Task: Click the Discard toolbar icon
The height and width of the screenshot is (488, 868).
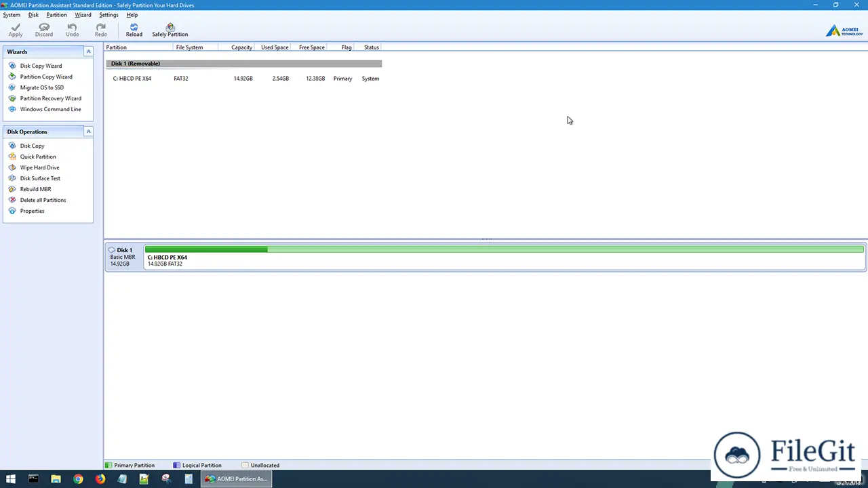Action: pyautogui.click(x=44, y=27)
